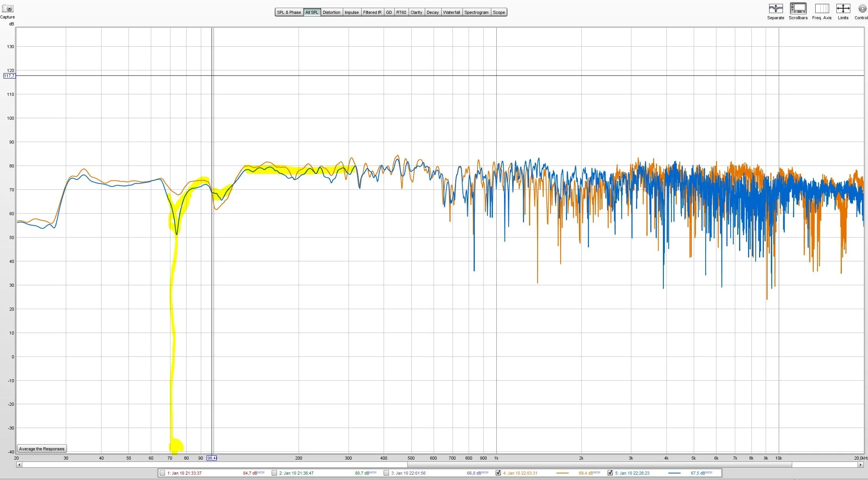This screenshot has width=868, height=480.
Task: Open the Decay tab
Action: click(432, 12)
